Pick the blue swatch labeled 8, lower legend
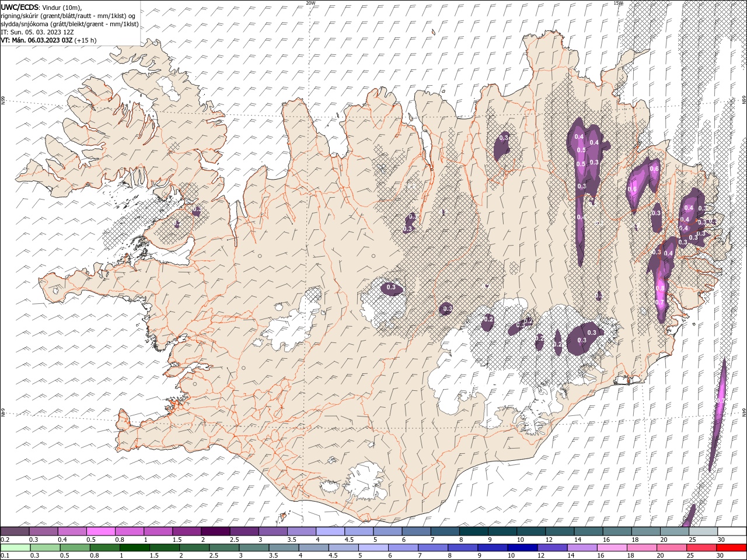This screenshot has height=560, width=747. click(x=463, y=548)
